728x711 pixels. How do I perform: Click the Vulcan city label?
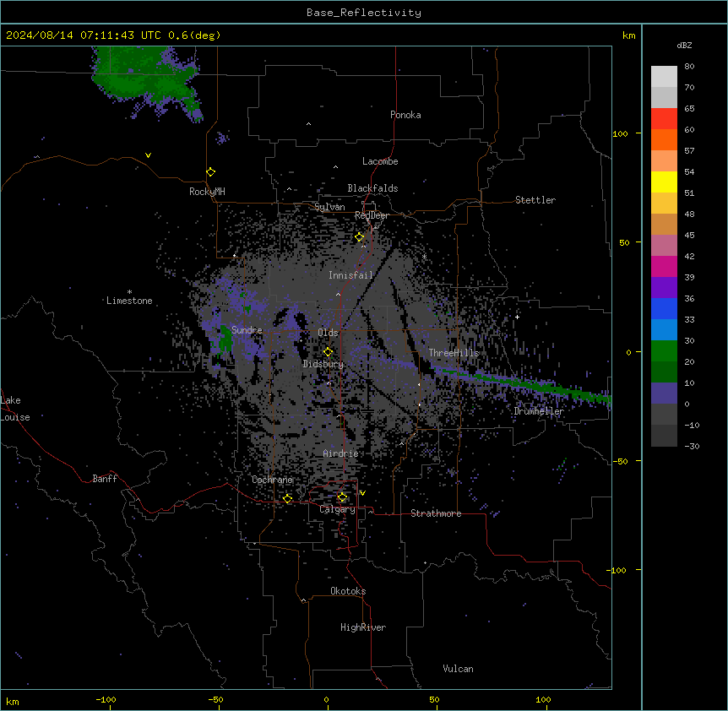click(x=459, y=669)
